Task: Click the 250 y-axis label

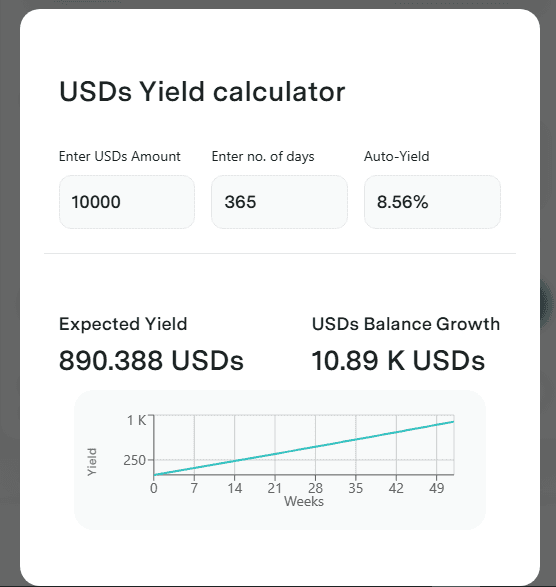Action: [x=134, y=460]
